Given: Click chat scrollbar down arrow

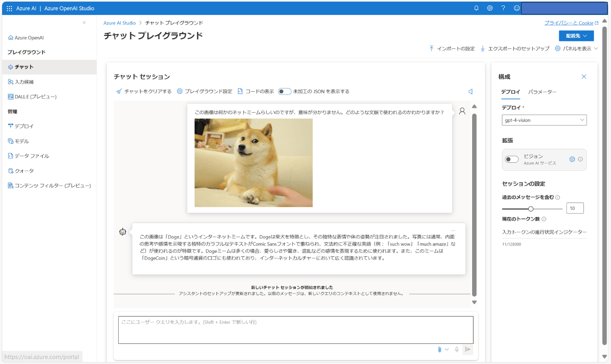Looking at the screenshot, I should coord(474,302).
